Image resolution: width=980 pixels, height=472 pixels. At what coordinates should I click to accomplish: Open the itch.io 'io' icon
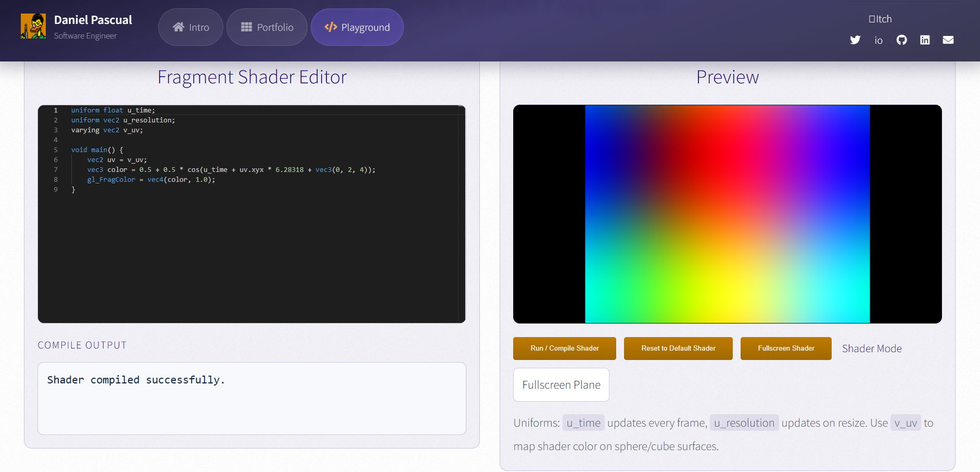coord(879,40)
